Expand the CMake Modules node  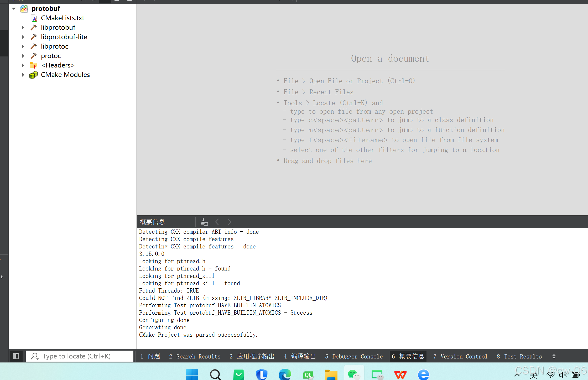(x=23, y=75)
